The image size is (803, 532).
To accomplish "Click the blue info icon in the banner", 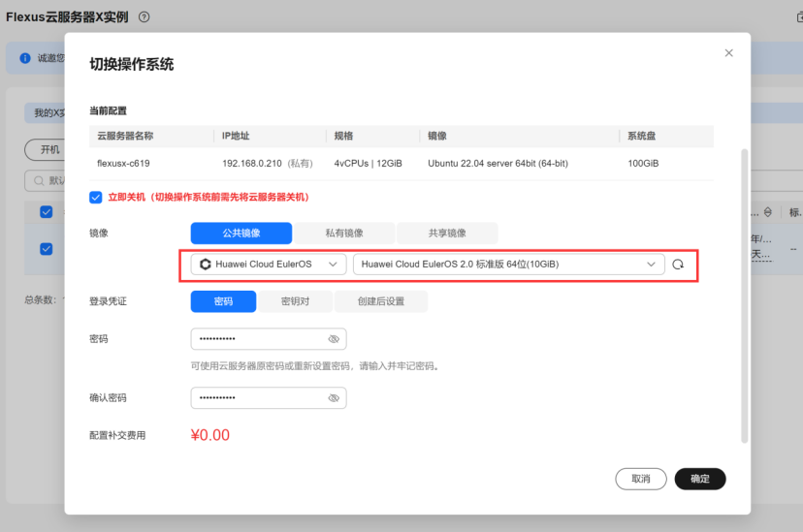I will pos(25,58).
